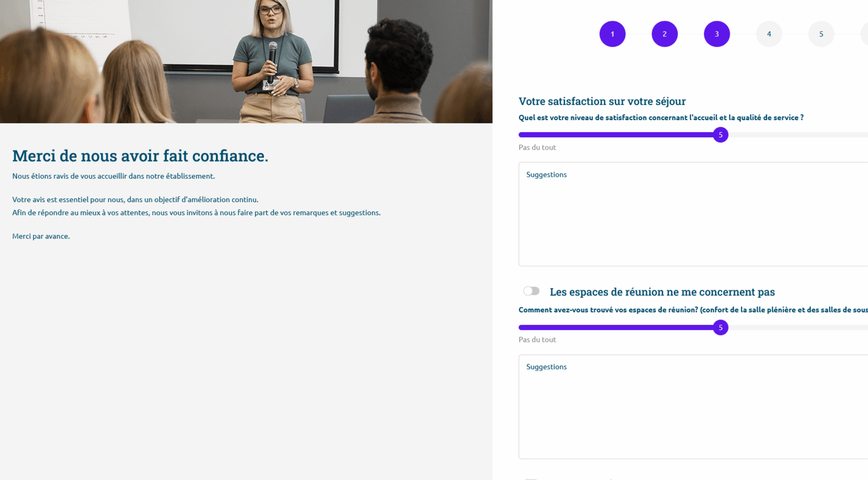Screen dimensions: 868x480
Task: Click the 'Merci de nous avoir fait confiance.' title
Action: point(140,156)
